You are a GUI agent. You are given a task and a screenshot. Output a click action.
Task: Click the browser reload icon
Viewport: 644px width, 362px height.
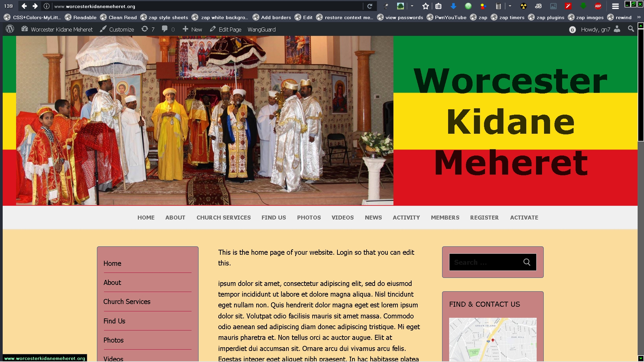[370, 6]
